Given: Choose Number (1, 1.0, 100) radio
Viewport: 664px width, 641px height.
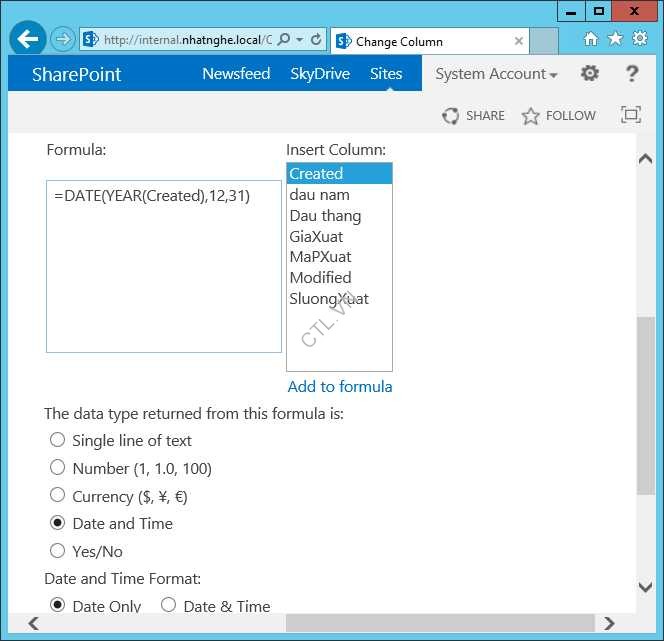Looking at the screenshot, I should (x=57, y=467).
